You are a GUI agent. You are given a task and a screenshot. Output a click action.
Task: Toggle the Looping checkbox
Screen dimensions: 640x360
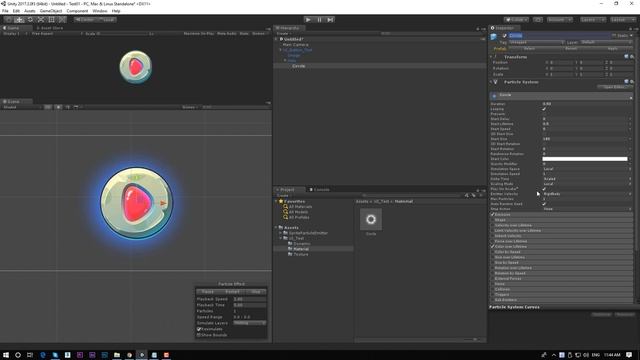tap(544, 109)
